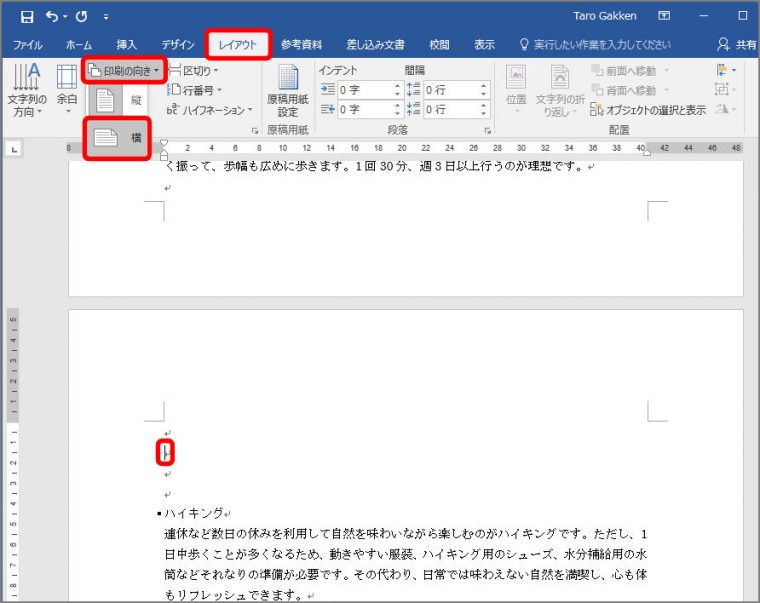Open the 行番号 line numbers dropdown
This screenshot has height=603, width=760.
tap(194, 90)
